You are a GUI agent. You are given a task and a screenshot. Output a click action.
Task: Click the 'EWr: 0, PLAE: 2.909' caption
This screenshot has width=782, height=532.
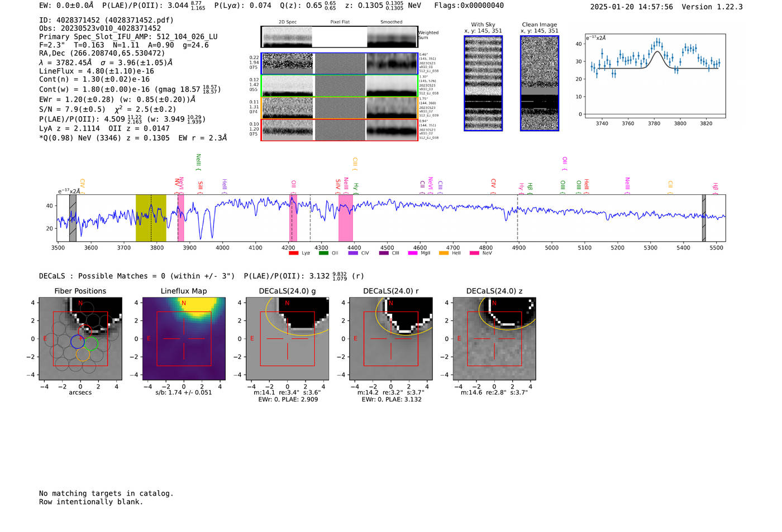tap(288, 400)
